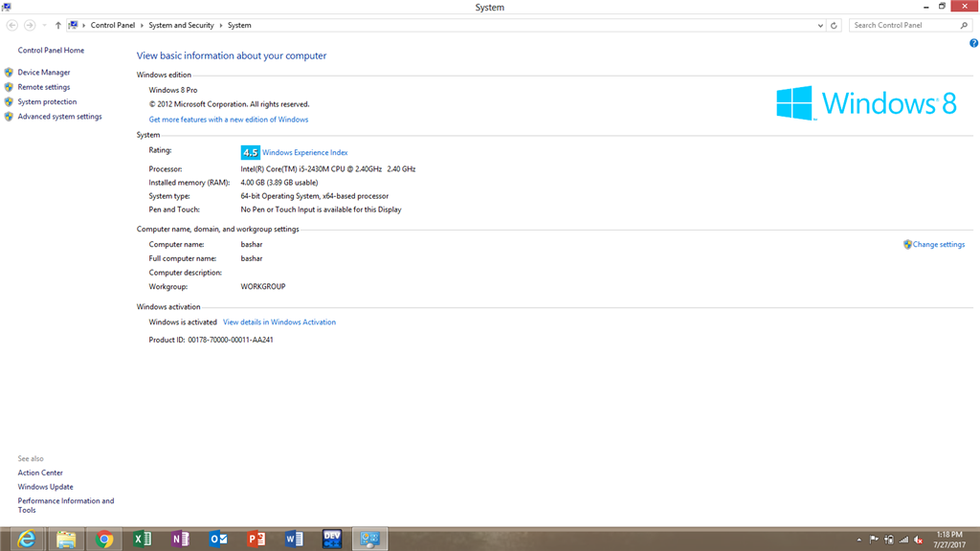Click the Back navigation arrow
This screenshot has height=551, width=980.
11,25
